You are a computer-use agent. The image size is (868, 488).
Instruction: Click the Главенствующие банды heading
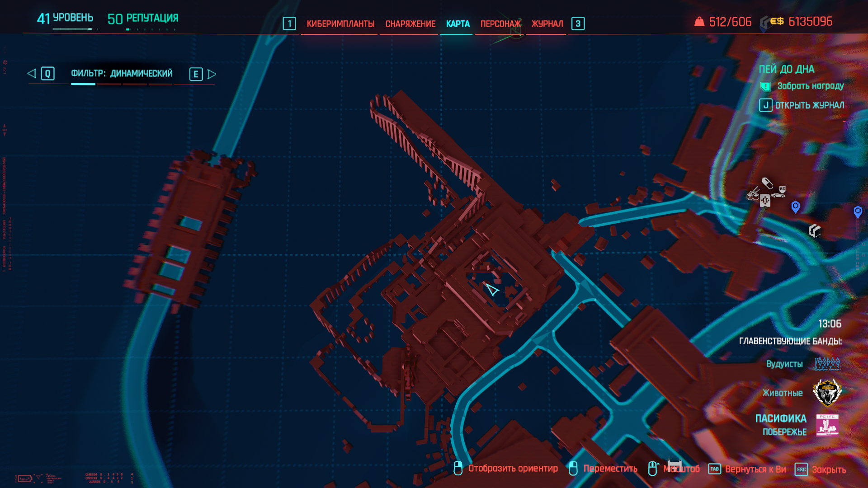click(790, 341)
